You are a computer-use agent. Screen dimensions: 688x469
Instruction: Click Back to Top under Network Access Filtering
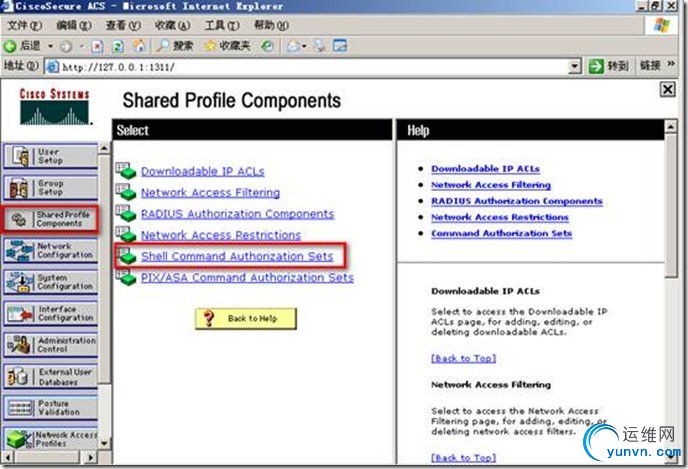[463, 458]
